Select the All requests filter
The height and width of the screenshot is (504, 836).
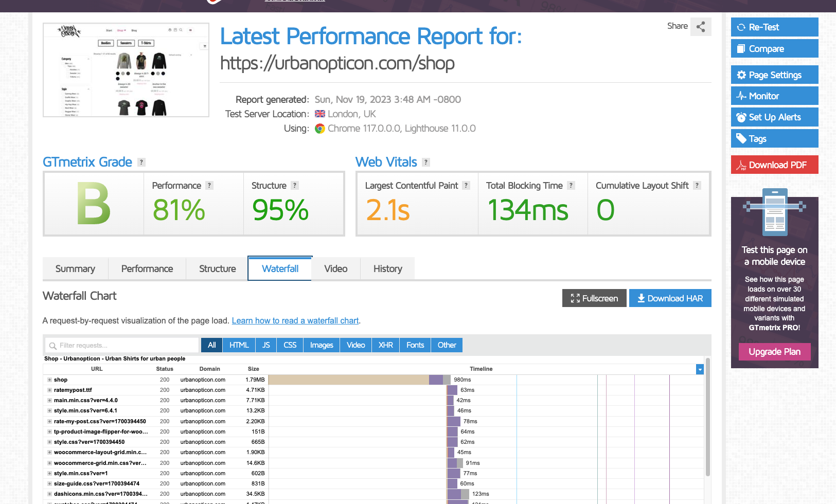pos(211,345)
